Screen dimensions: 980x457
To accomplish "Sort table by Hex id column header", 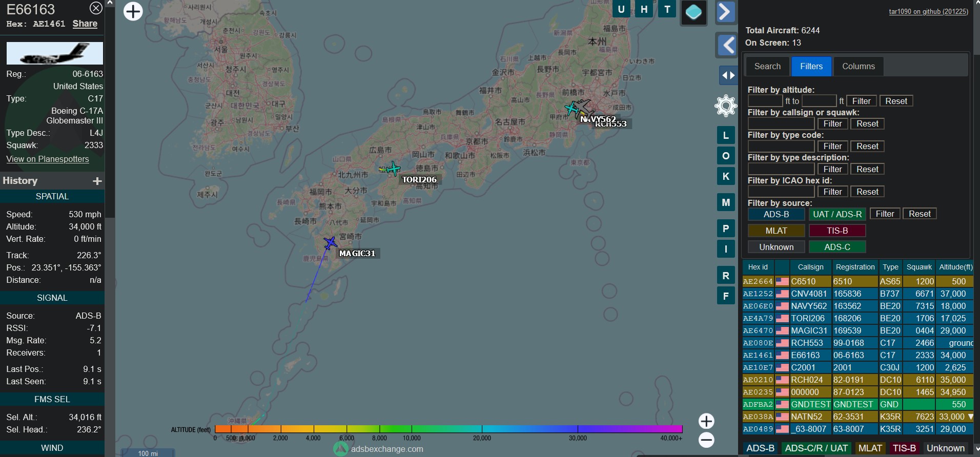I will (x=758, y=267).
